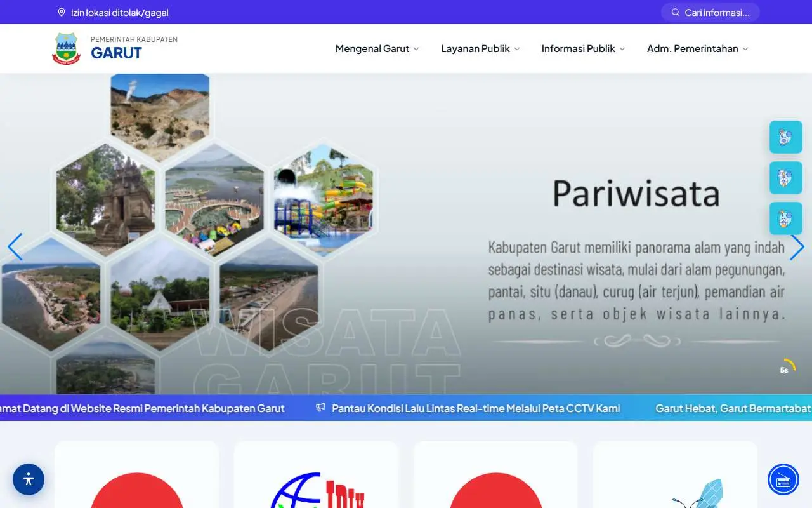Click the 'Website Resmi Pemerintah Kabupaten Garut' ticker text
The width and height of the screenshot is (812, 508).
[178, 408]
